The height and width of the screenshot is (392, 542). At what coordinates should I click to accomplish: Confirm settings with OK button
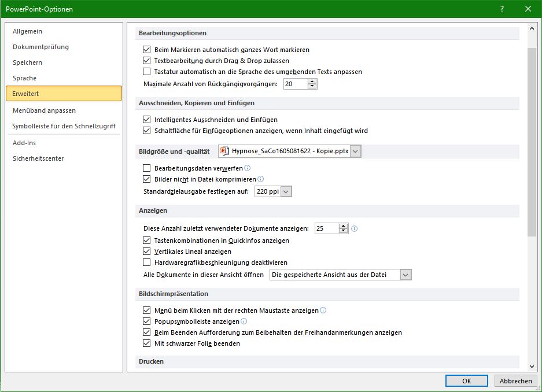click(466, 381)
